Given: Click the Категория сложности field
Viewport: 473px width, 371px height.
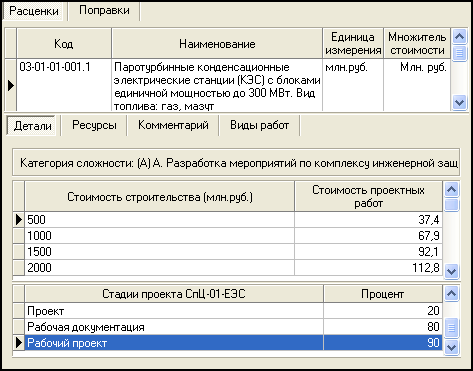Looking at the screenshot, I should coord(236,163).
